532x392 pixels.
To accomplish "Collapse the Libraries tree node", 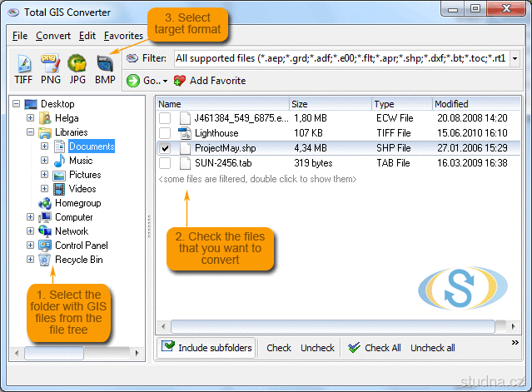I will coord(31,132).
